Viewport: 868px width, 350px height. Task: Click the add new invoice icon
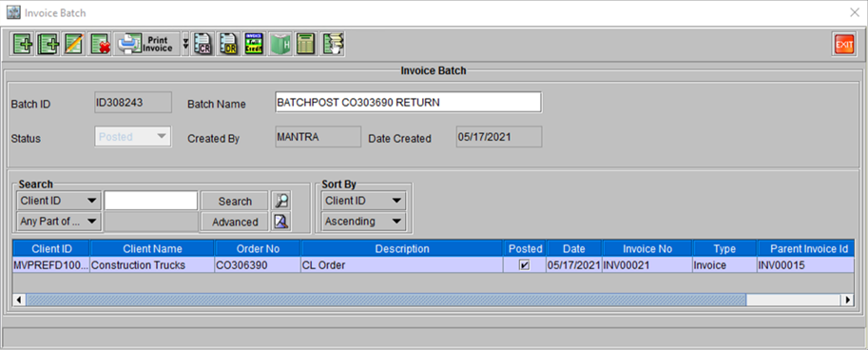pos(23,44)
